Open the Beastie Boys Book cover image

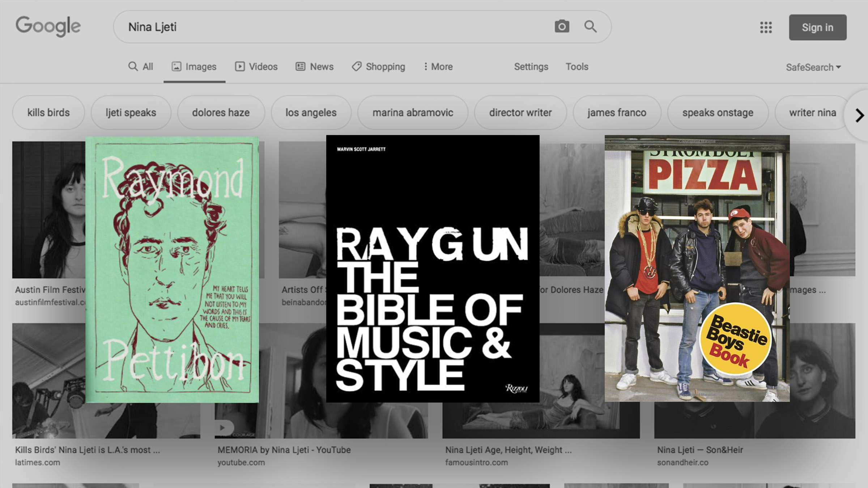(x=697, y=268)
